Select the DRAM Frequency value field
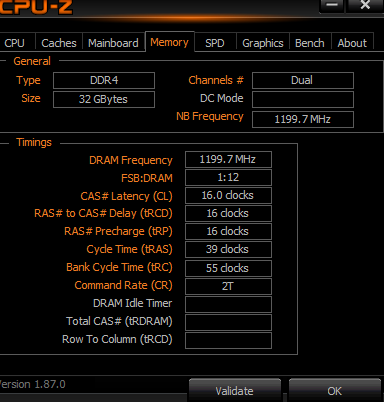 point(228,159)
